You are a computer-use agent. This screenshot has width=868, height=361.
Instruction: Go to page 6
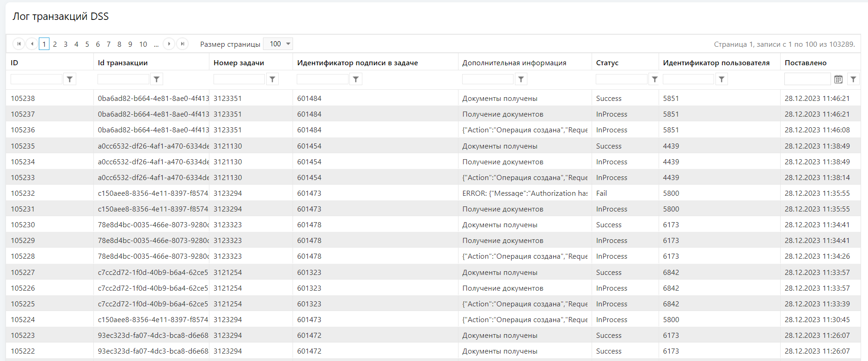(98, 44)
